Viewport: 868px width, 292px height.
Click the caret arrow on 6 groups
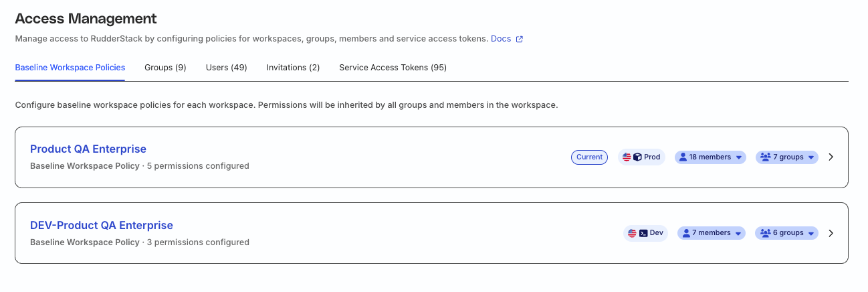point(811,234)
